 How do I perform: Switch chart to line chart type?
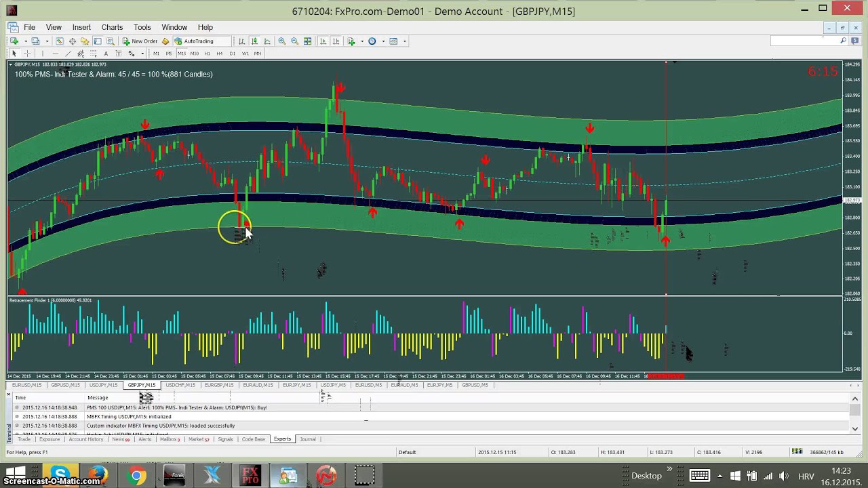pyautogui.click(x=267, y=41)
